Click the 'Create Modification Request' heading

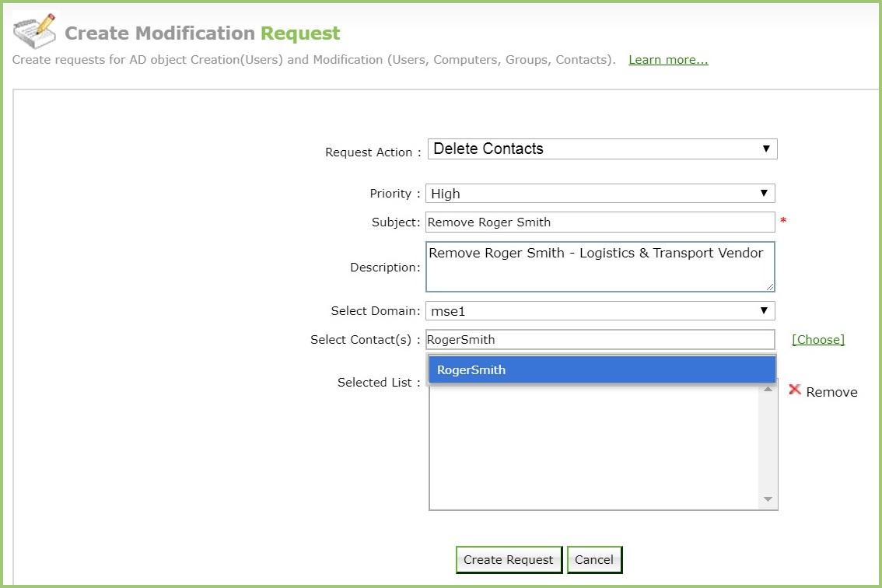[x=202, y=33]
